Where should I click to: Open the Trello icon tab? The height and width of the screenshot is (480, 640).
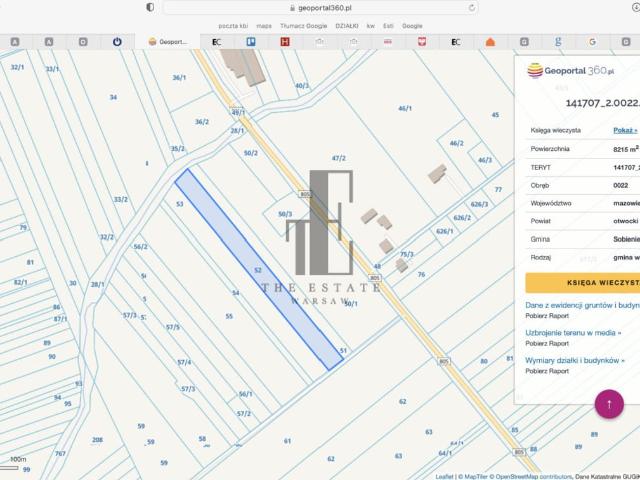[251, 42]
